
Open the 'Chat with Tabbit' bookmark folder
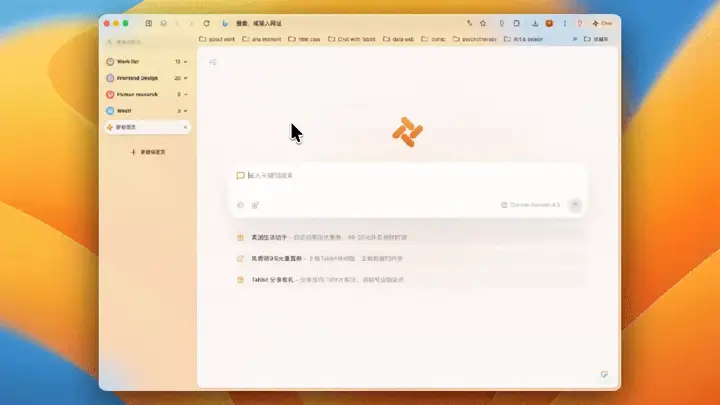(x=352, y=39)
